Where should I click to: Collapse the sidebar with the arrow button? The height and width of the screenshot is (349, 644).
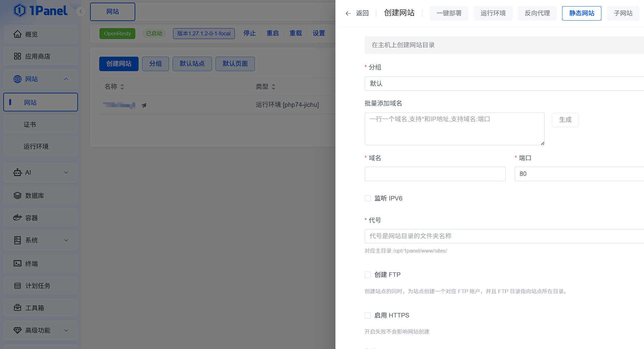click(x=81, y=11)
